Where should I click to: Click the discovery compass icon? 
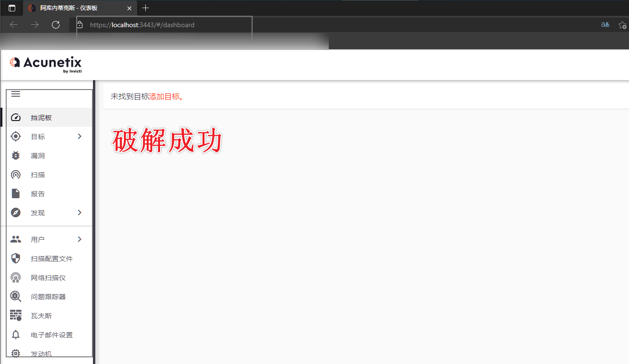click(16, 213)
